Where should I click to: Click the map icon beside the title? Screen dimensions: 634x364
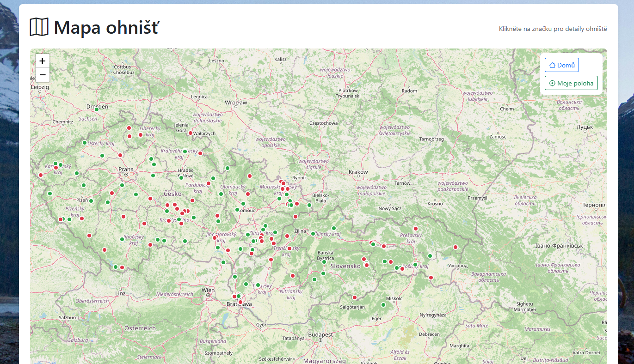pyautogui.click(x=39, y=27)
